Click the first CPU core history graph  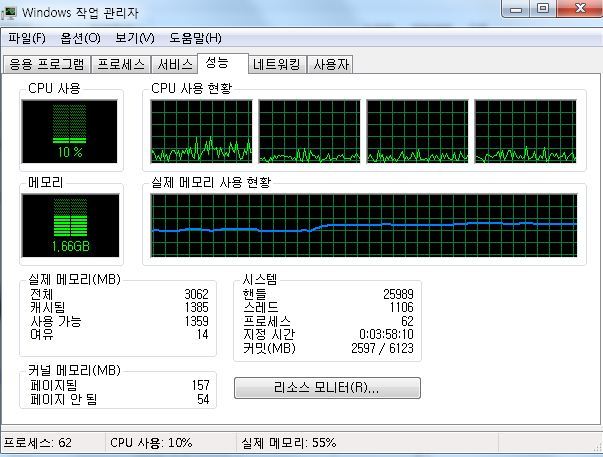[202, 132]
